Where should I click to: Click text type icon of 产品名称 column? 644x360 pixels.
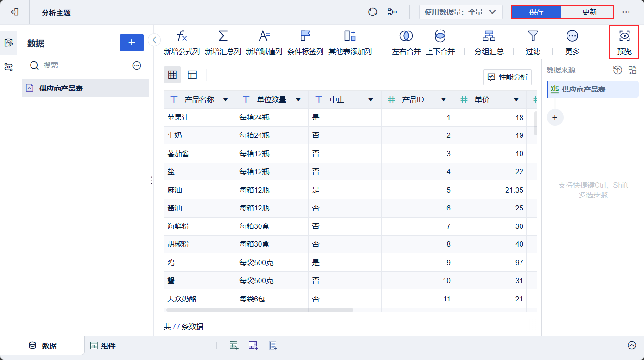174,100
